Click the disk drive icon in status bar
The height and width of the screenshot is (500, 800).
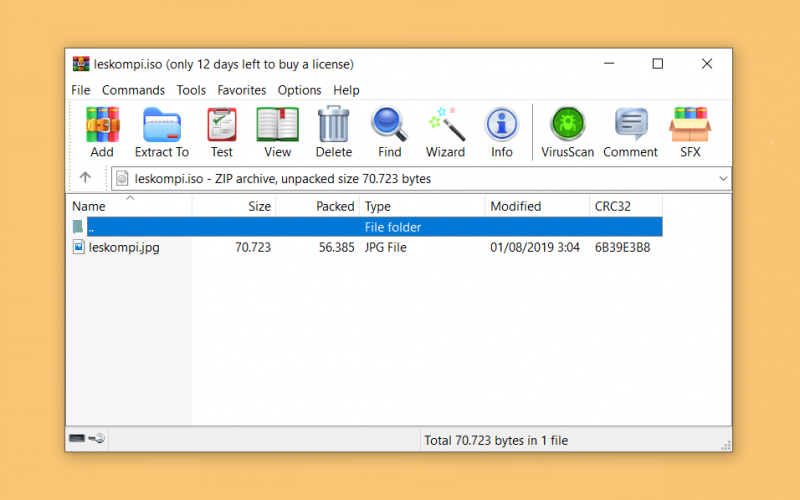[77, 438]
